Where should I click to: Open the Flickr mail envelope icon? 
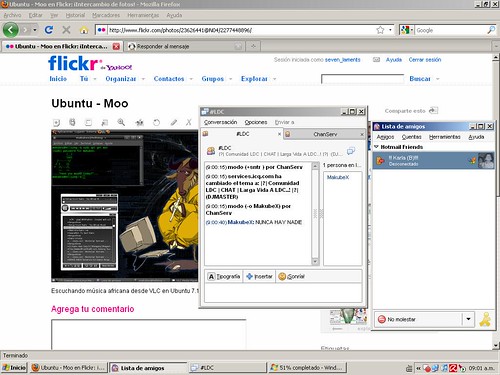[x=376, y=60]
